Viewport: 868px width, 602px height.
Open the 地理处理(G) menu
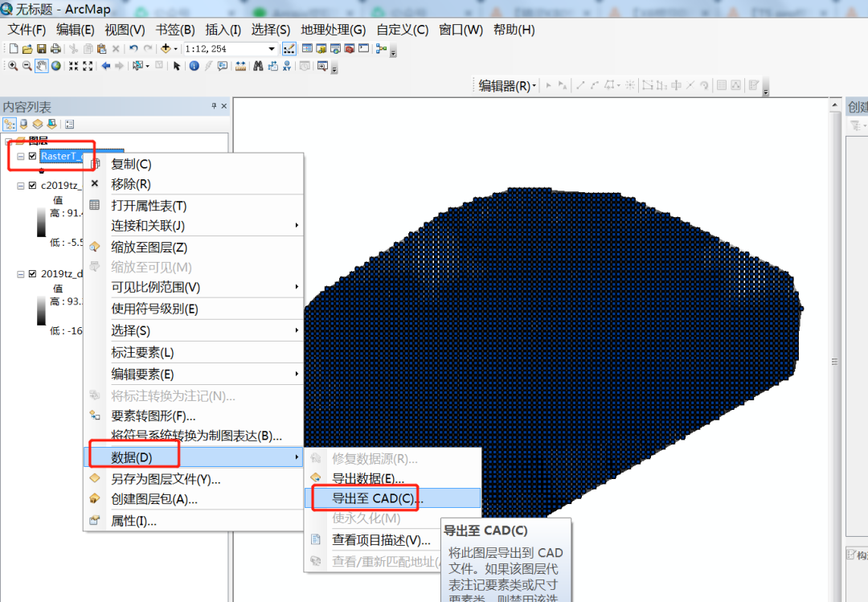[333, 30]
